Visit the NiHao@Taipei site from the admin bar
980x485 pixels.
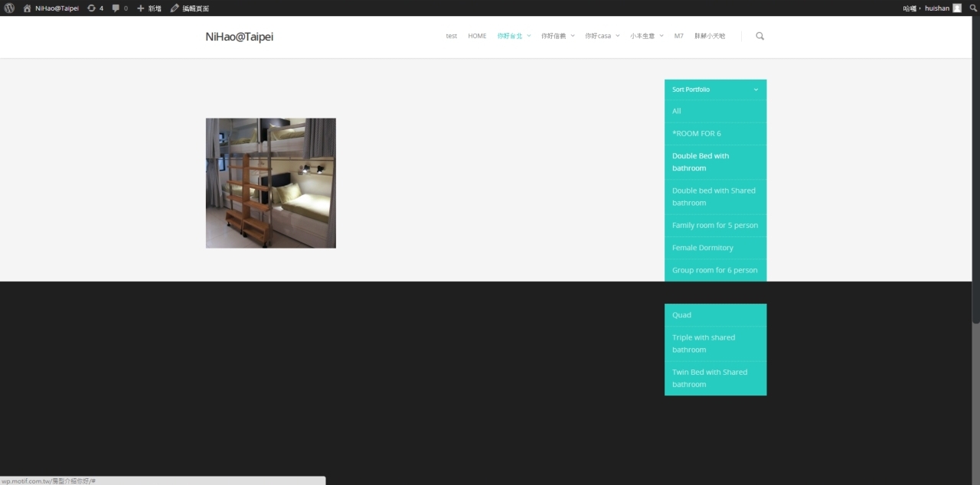[x=51, y=8]
